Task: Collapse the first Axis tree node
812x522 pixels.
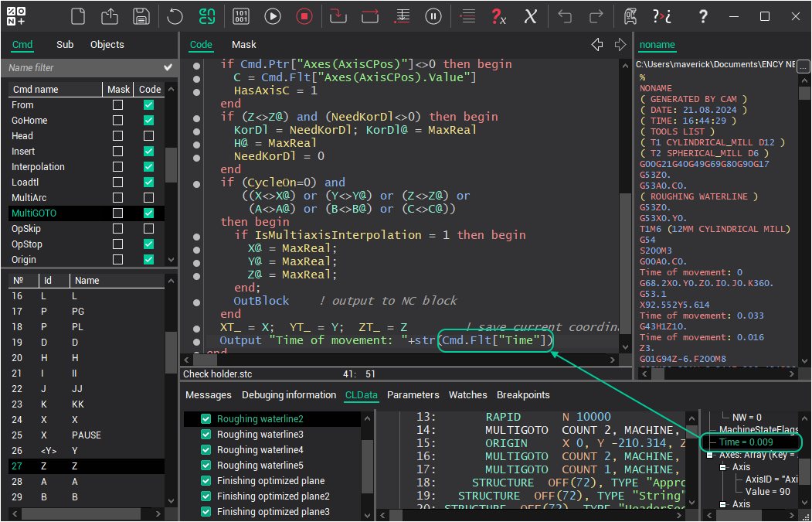Action: (722, 467)
